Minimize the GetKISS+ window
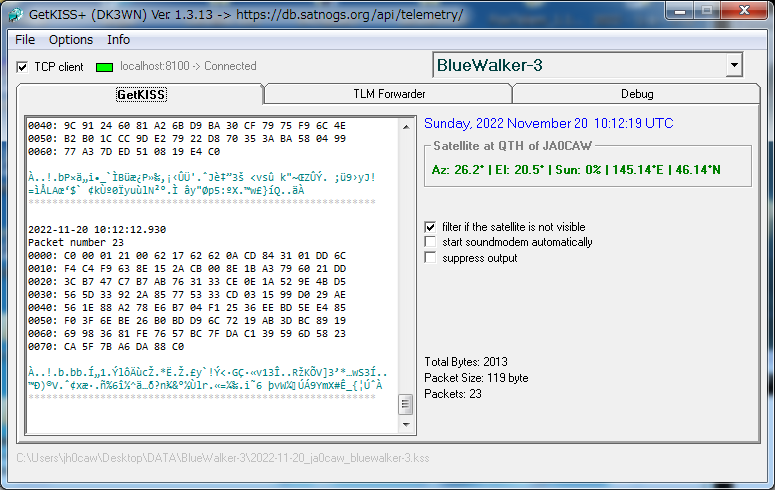The height and width of the screenshot is (490, 775). pyautogui.click(x=681, y=11)
